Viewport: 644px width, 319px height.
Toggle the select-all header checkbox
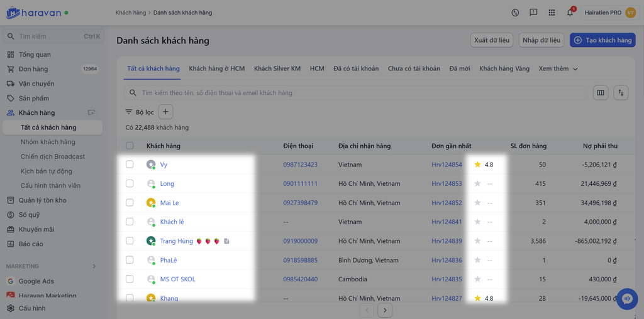tap(130, 146)
